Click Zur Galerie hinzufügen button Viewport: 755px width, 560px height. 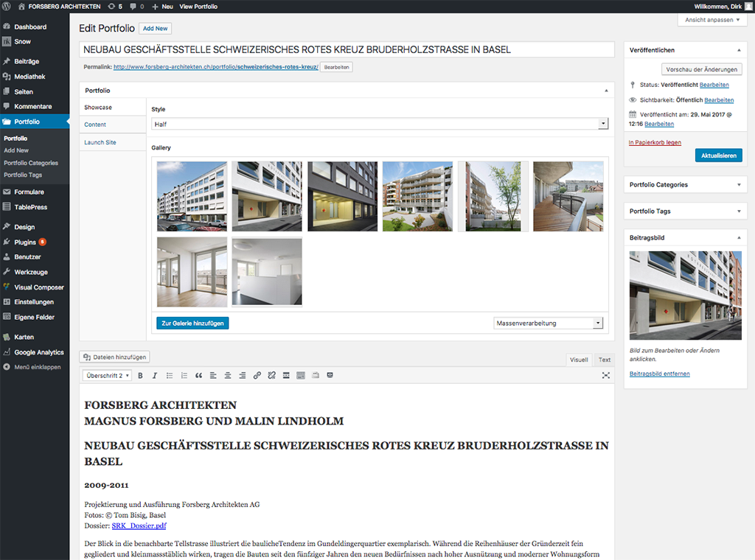point(192,323)
